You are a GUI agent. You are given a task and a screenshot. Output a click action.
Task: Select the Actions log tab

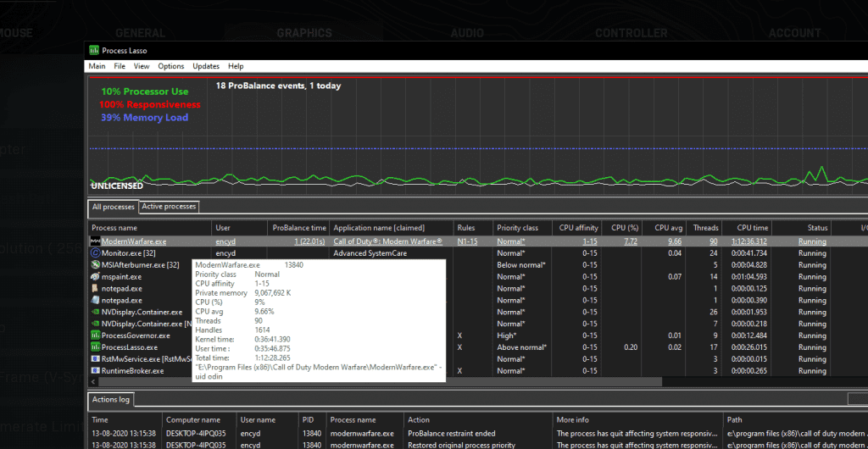pyautogui.click(x=111, y=399)
